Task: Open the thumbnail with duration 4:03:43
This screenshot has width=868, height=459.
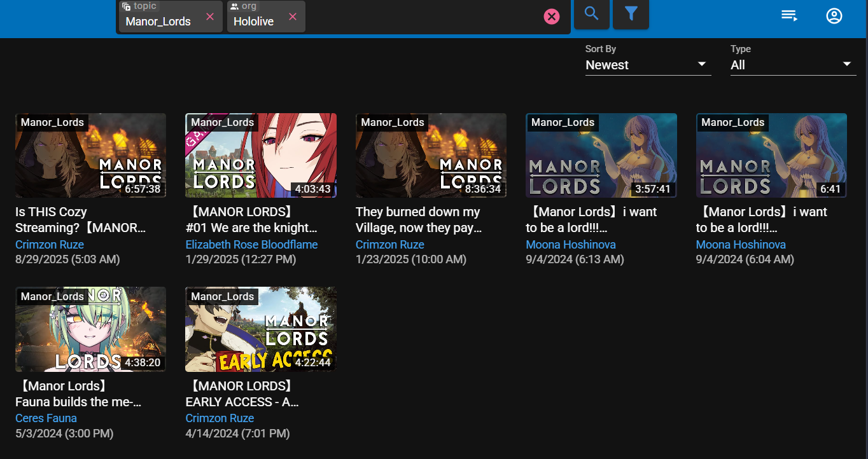Action: tap(261, 156)
